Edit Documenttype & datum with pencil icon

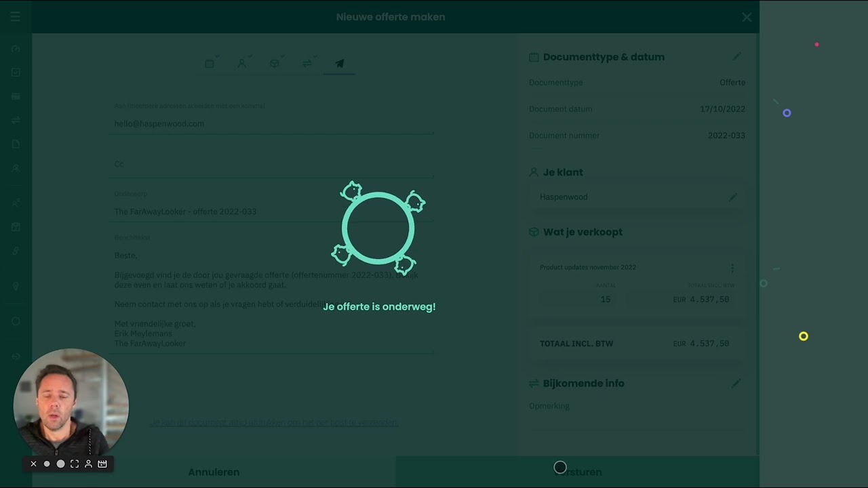point(736,57)
